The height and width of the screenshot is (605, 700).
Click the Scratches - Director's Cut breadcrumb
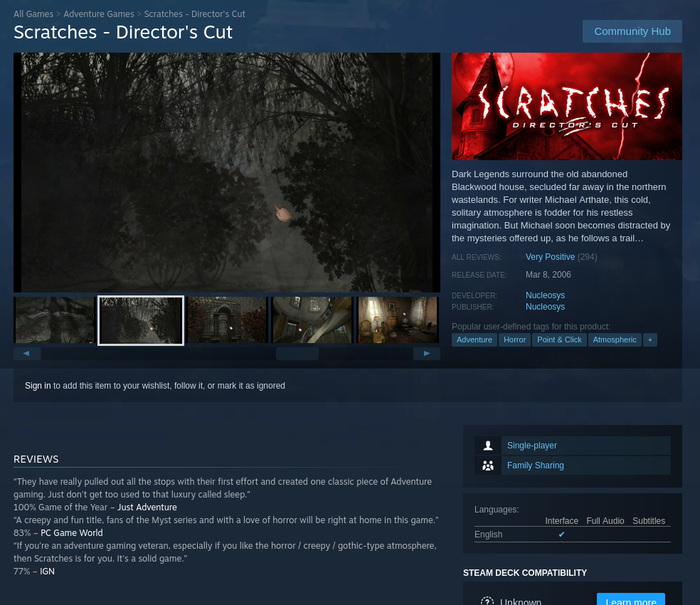point(195,14)
